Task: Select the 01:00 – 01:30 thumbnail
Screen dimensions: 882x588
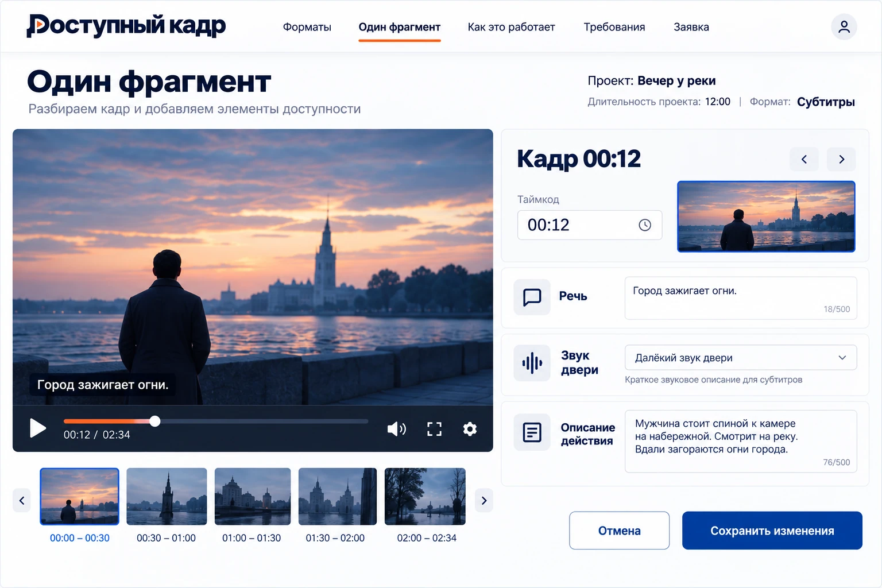Action: 253,497
